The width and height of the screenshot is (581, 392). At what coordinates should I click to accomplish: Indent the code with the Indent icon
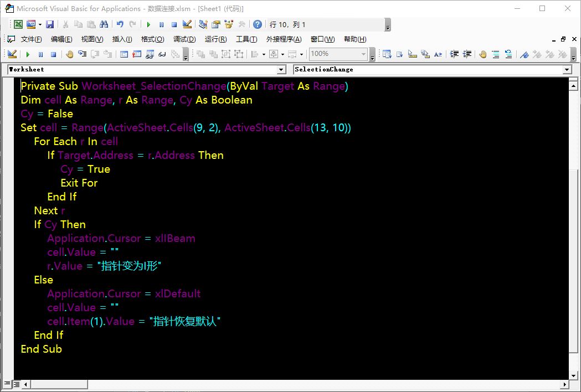[x=454, y=54]
